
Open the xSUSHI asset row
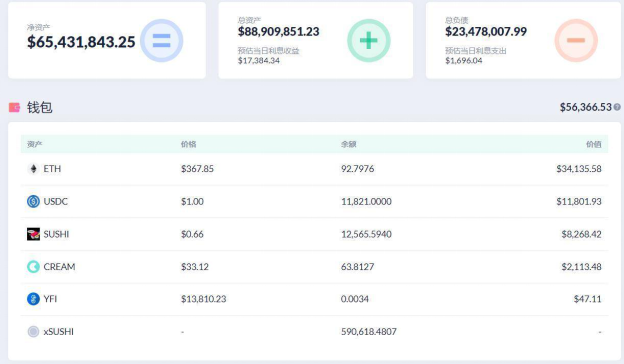pyautogui.click(x=314, y=331)
